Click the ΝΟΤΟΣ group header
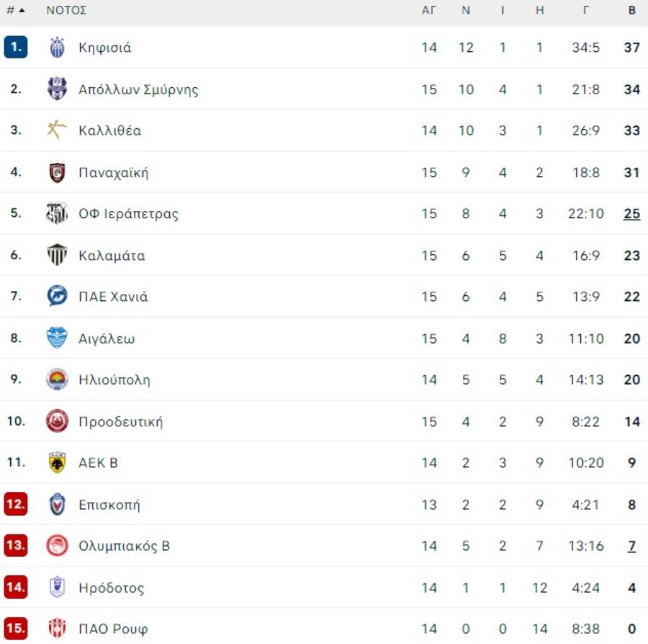Viewport: 648px width, 644px height. 66,10
